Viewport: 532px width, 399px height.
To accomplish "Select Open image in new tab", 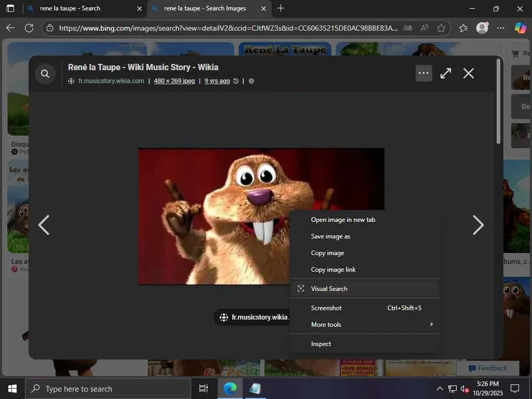I will (343, 220).
